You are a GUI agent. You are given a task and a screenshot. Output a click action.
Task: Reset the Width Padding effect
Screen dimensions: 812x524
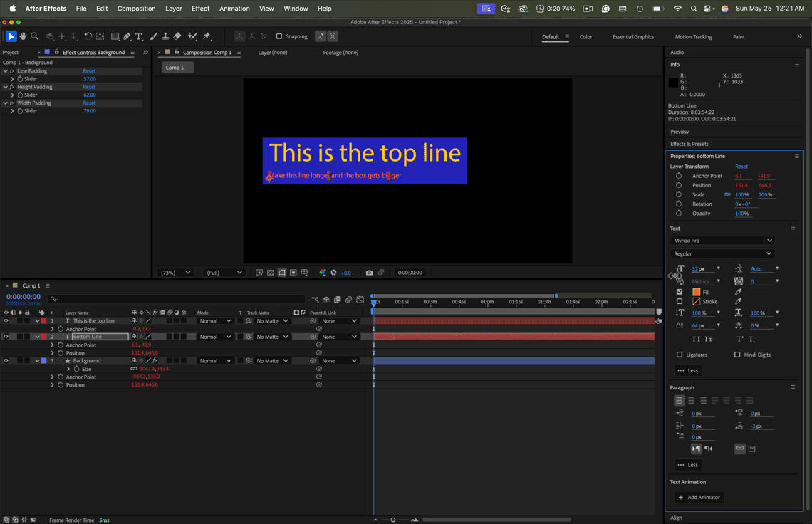click(x=89, y=103)
